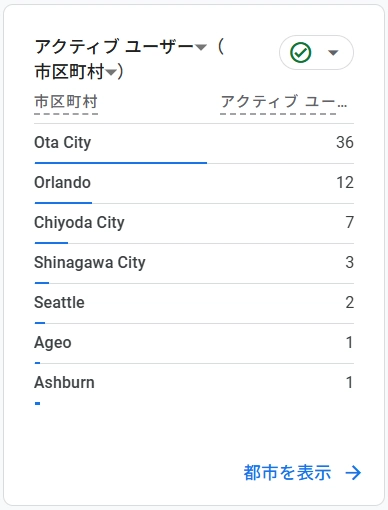This screenshot has height=510, width=388.
Task: Click the blue bar under Orlando
Action: (x=63, y=203)
